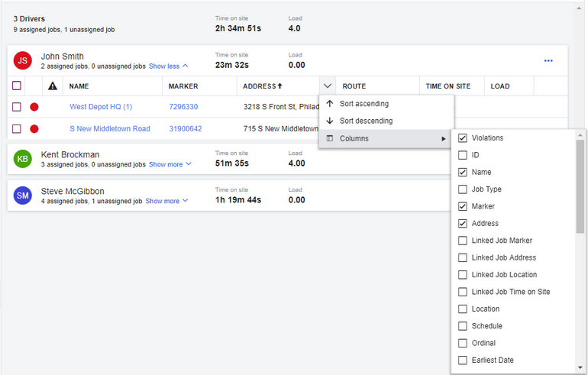Uncheck the Address column checkbox
The width and height of the screenshot is (588, 375).
click(462, 224)
